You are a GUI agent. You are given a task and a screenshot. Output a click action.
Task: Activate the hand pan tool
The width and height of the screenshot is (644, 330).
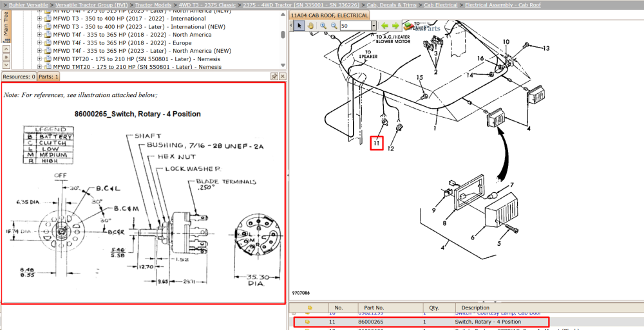[x=310, y=26]
